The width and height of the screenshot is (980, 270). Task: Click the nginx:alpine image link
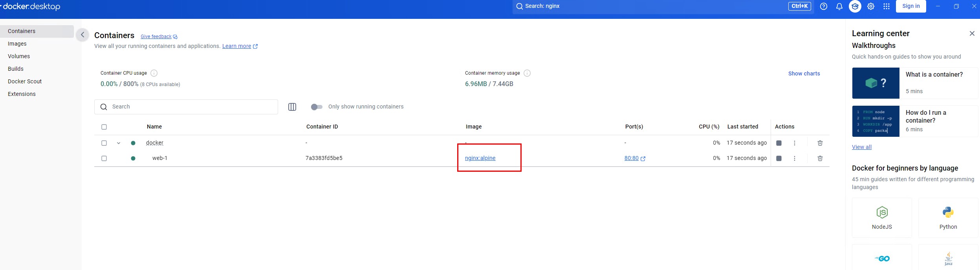[x=480, y=158]
